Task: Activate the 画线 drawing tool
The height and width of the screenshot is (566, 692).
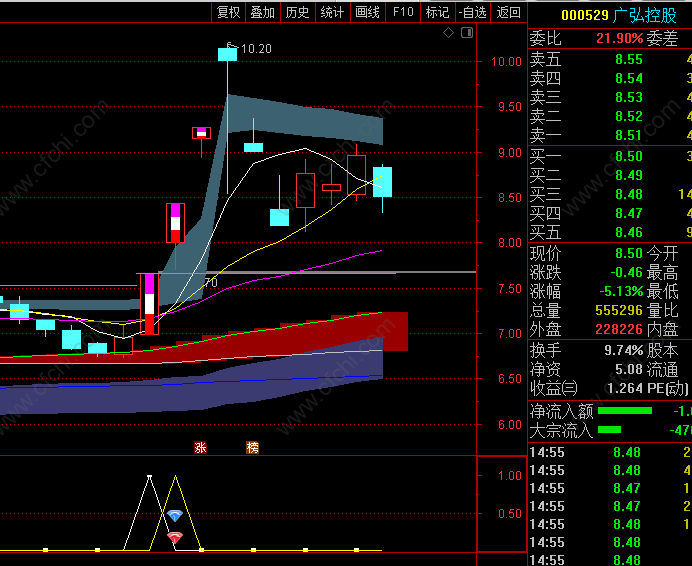Action: (367, 12)
